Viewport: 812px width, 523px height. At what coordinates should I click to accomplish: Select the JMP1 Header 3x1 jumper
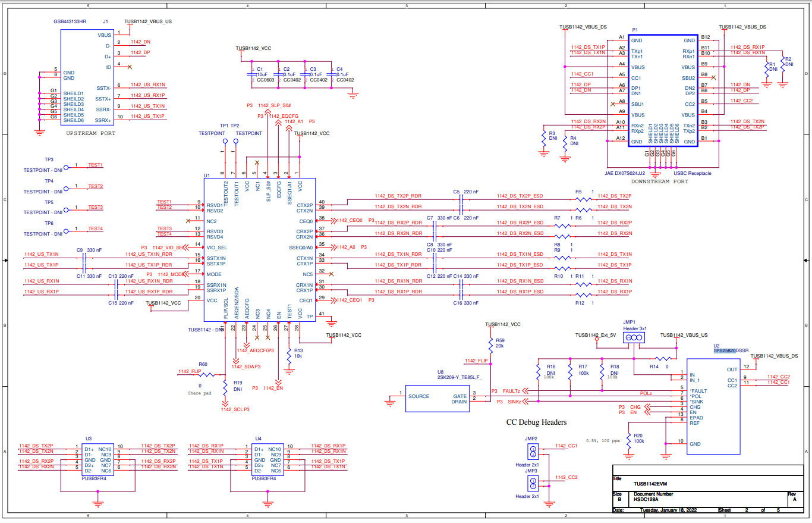tap(632, 337)
